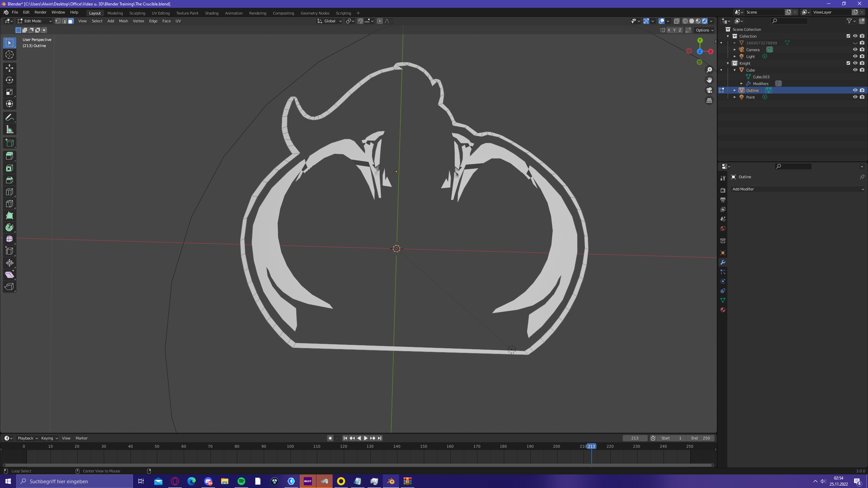868x488 pixels.
Task: Click the End frame field
Action: click(701, 438)
